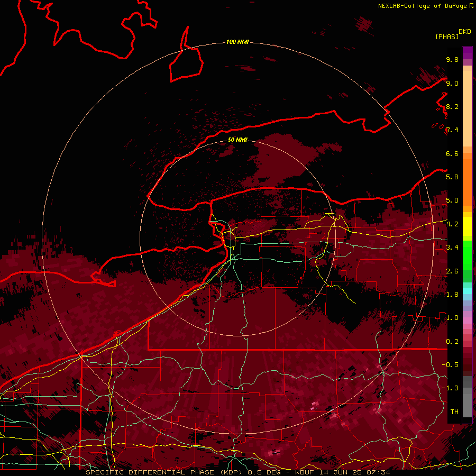Click the 9.0 value on color scale
This screenshot has height=476, width=476.
[452, 83]
